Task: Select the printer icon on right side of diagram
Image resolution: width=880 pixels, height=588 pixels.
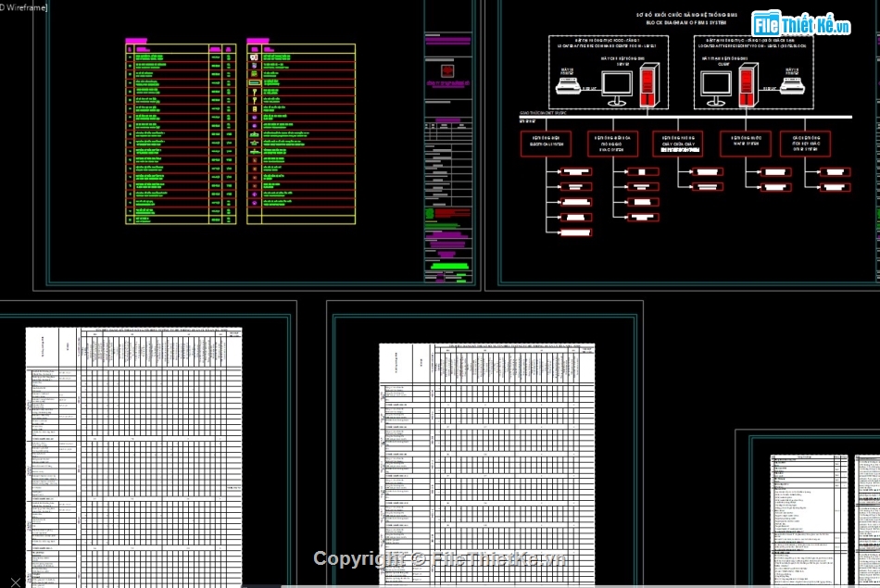Action: [x=792, y=86]
